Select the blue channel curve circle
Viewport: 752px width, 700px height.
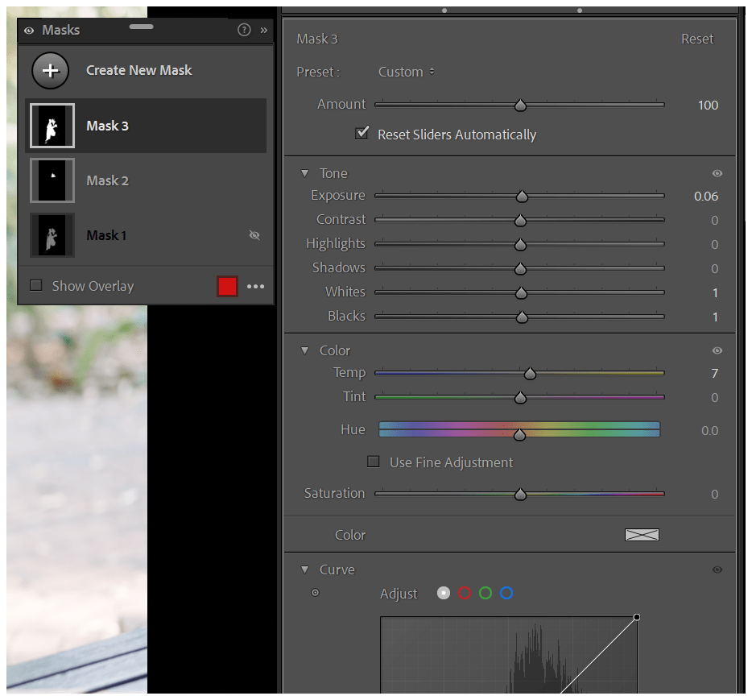[506, 593]
